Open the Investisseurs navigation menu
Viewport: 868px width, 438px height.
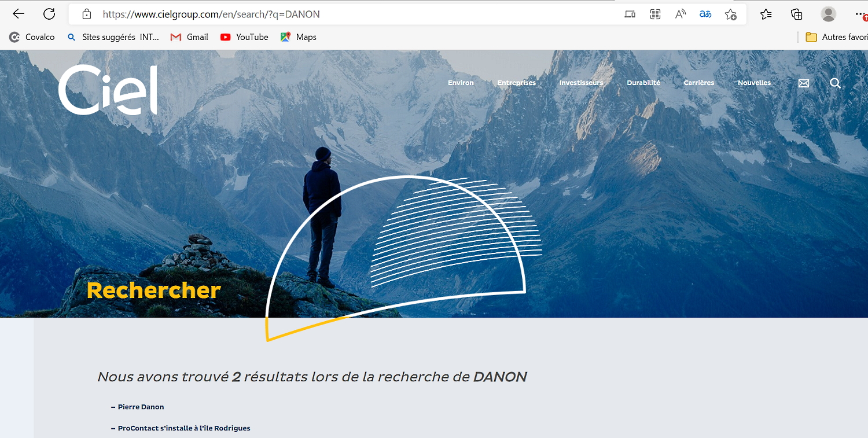tap(581, 83)
